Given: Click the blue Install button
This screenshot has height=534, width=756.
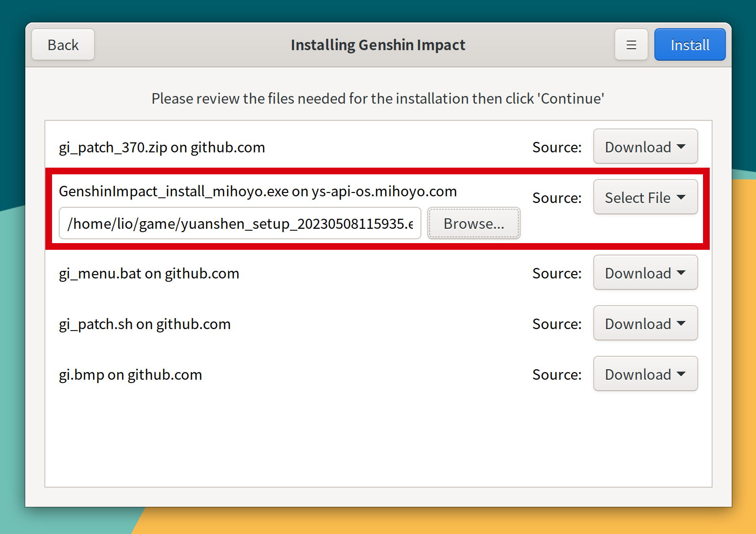Looking at the screenshot, I should click(690, 45).
